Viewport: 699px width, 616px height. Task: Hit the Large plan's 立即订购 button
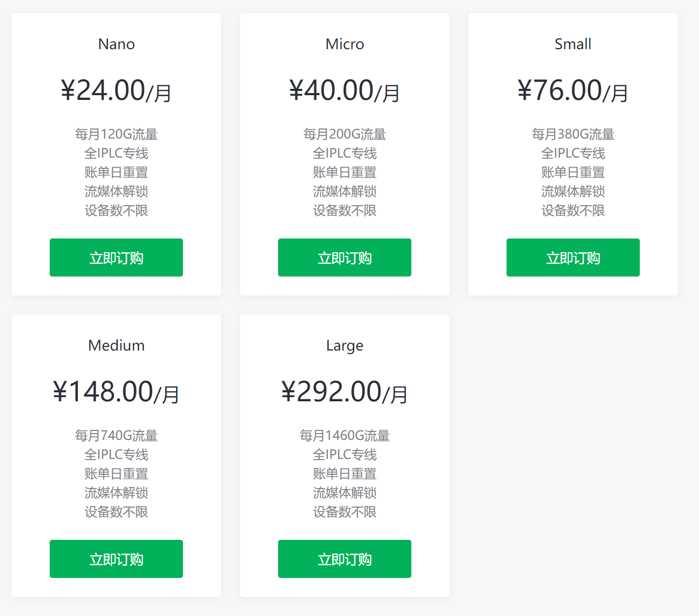pos(345,559)
